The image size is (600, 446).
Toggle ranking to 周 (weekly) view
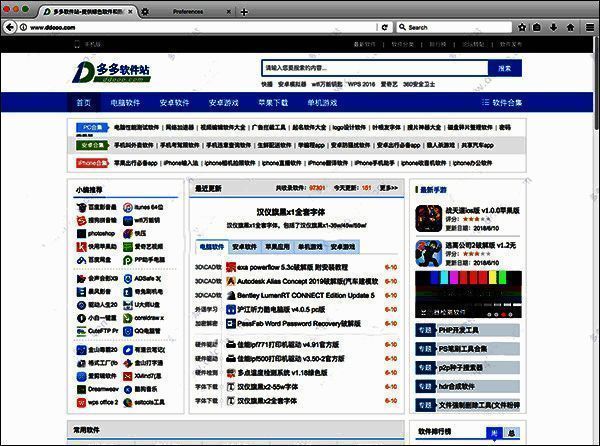[x=493, y=431]
